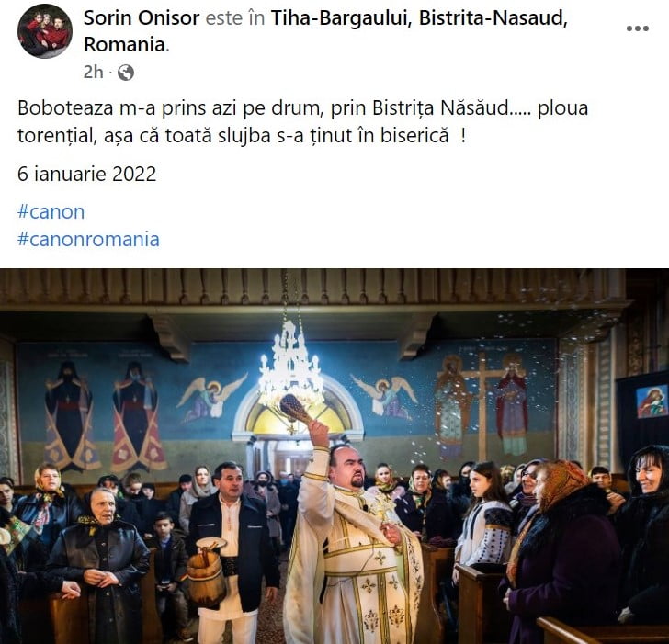Image resolution: width=669 pixels, height=644 pixels.
Task: Click the small framed icon on the right wall
Action: click(652, 401)
